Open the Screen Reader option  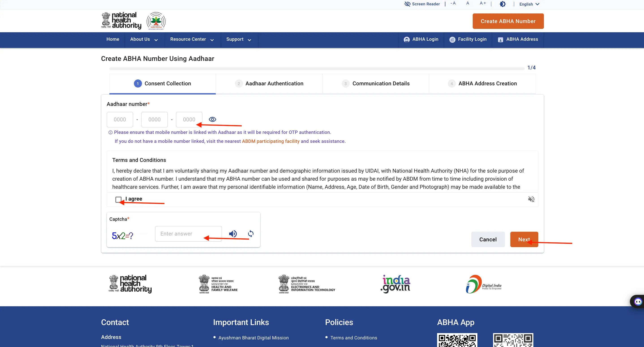(x=422, y=4)
